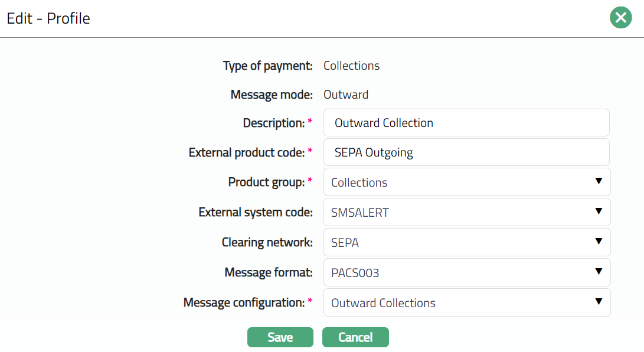Expand the Message format PACS003 dropdown
The width and height of the screenshot is (644, 352).
coord(466,272)
